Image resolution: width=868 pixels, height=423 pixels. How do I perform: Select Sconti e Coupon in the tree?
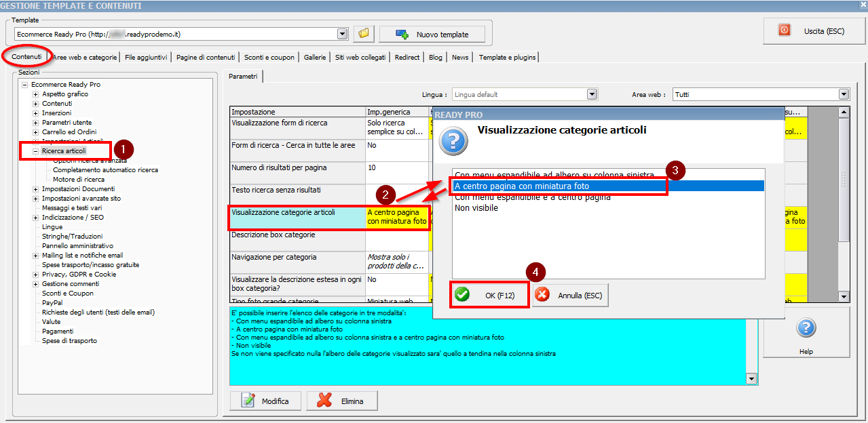click(x=68, y=294)
